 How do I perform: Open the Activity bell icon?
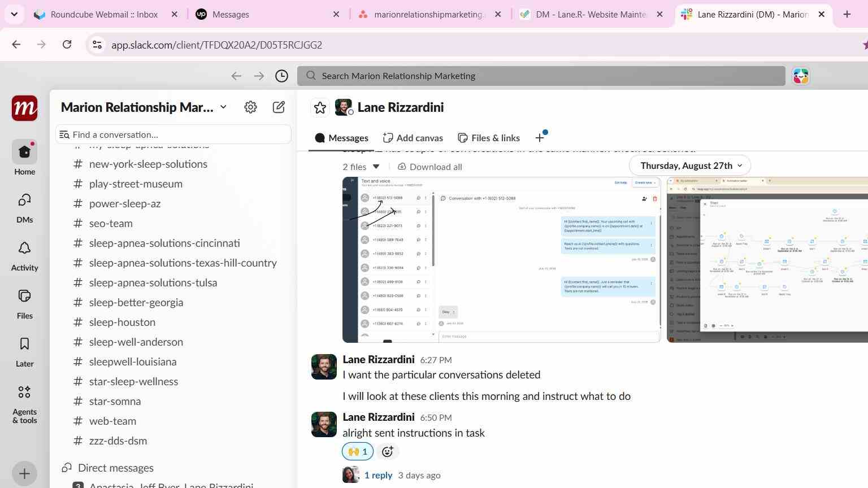tap(24, 255)
